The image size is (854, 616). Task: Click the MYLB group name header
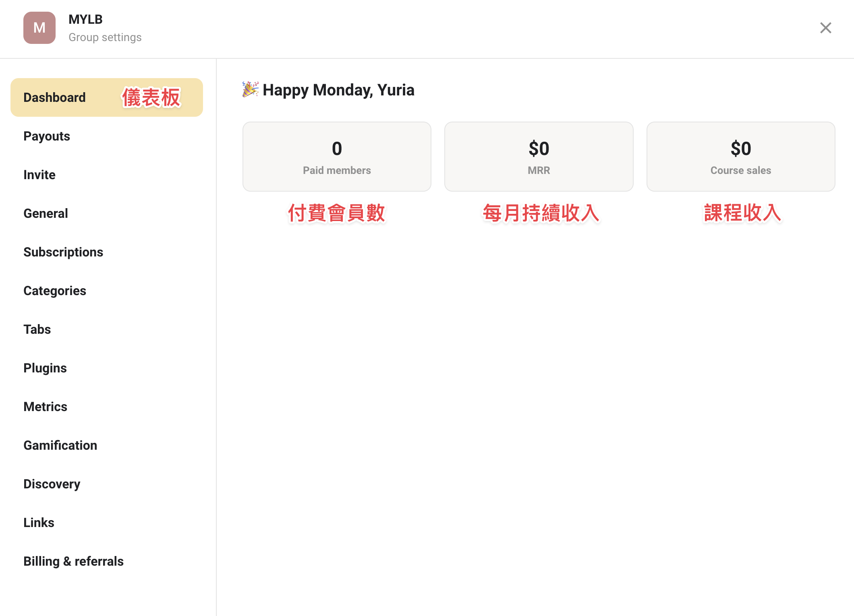point(85,19)
